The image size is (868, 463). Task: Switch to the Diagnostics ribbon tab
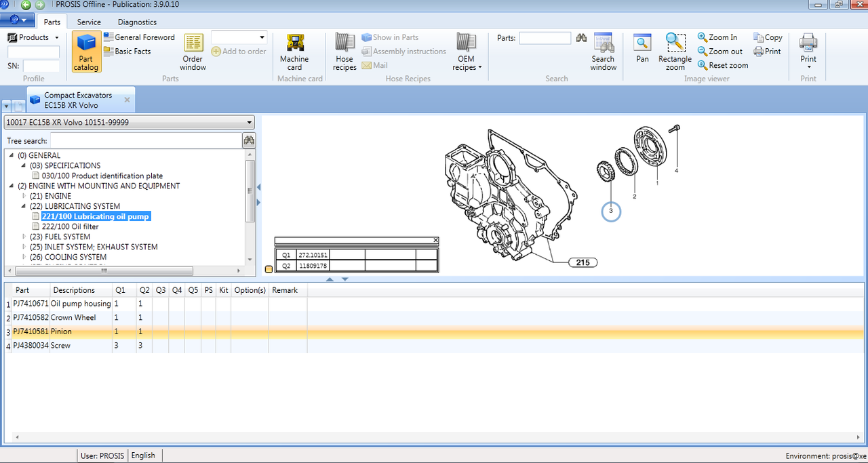(x=137, y=22)
